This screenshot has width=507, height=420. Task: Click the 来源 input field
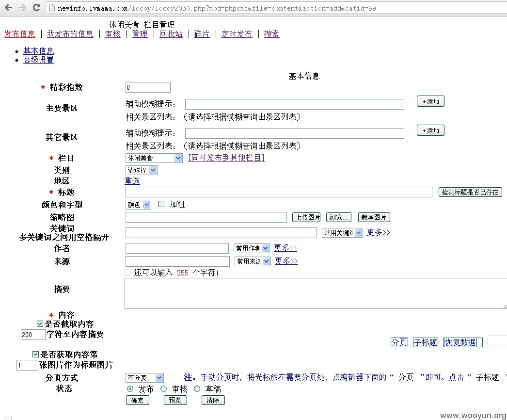(177, 261)
